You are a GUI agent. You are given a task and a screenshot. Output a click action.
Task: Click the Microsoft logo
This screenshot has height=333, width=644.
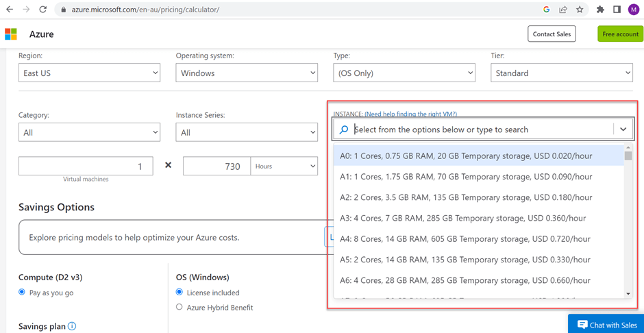point(11,34)
